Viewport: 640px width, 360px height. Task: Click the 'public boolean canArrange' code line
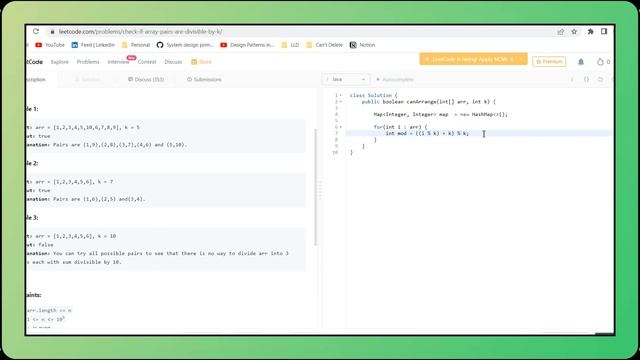(429, 102)
